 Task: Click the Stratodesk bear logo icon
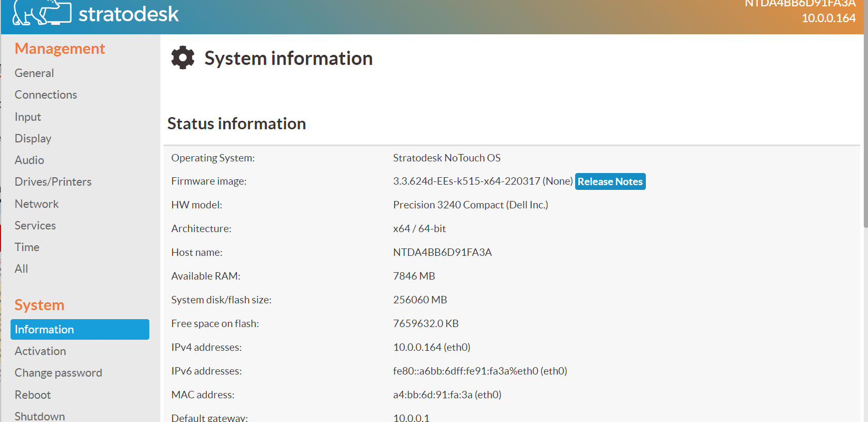(42, 13)
